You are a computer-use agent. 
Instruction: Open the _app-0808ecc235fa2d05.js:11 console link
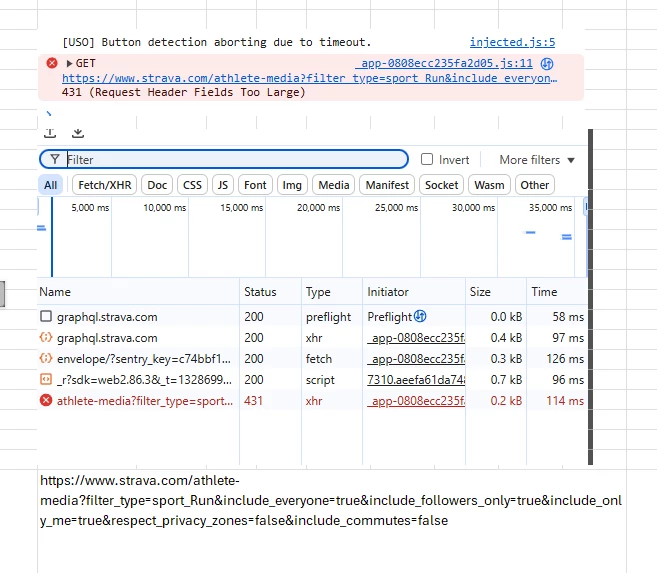click(x=444, y=63)
